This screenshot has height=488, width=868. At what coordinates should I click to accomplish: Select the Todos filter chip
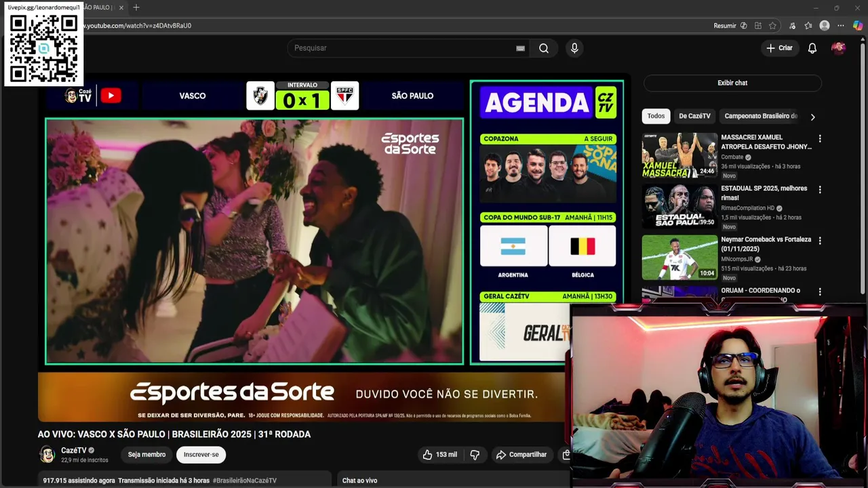click(x=656, y=116)
